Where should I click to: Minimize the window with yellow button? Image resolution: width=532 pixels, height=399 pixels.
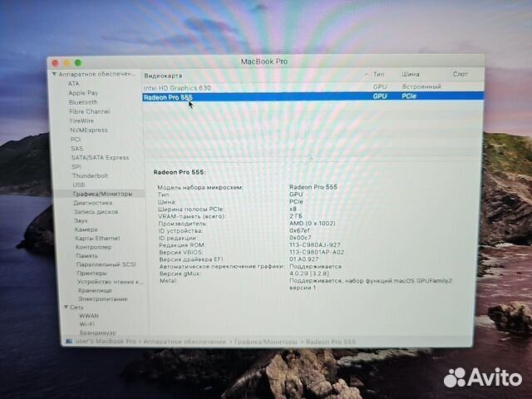[66, 63]
